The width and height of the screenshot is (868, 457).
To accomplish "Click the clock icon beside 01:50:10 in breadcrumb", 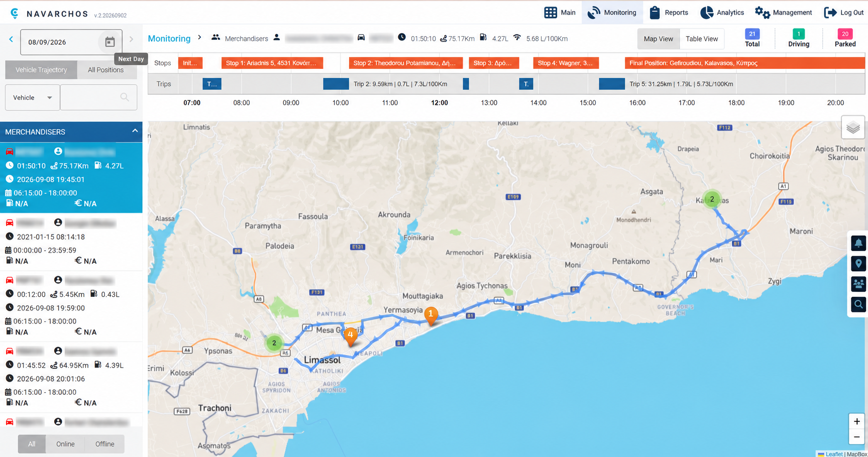I will click(402, 37).
